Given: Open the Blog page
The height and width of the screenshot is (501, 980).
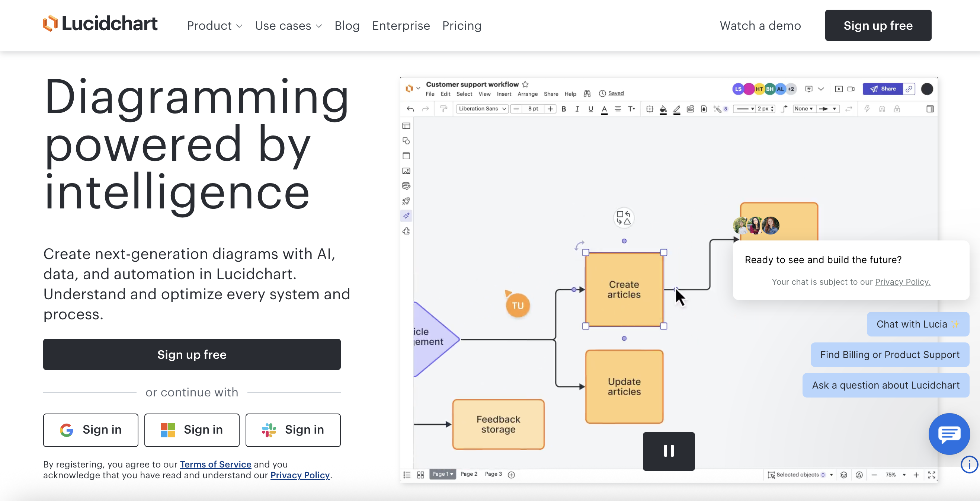Looking at the screenshot, I should [x=347, y=26].
